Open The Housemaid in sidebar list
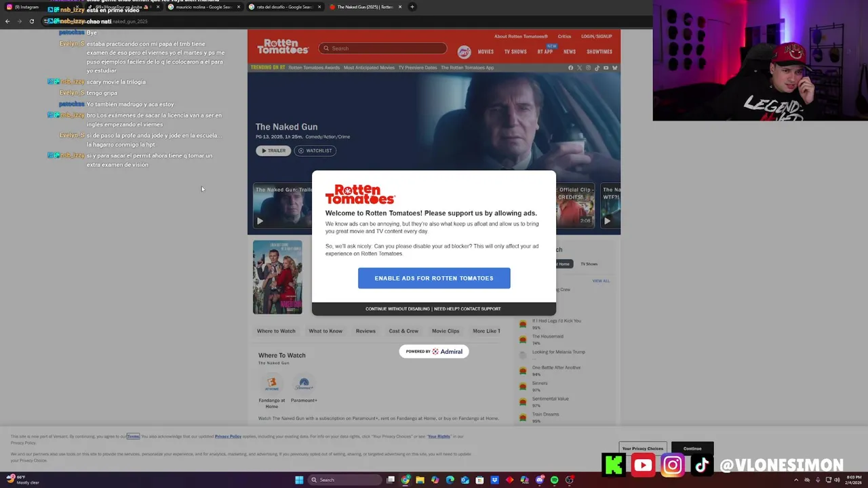Viewport: 868px width, 488px height. tap(548, 336)
